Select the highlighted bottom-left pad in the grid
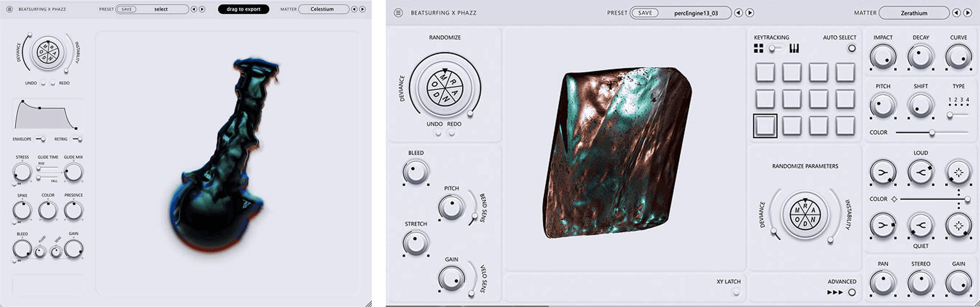This screenshot has height=307, width=980. 765,126
